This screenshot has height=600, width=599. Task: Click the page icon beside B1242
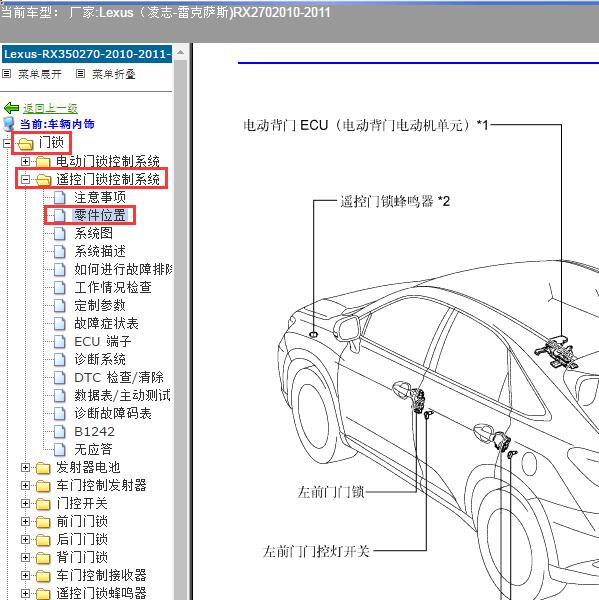(x=60, y=432)
